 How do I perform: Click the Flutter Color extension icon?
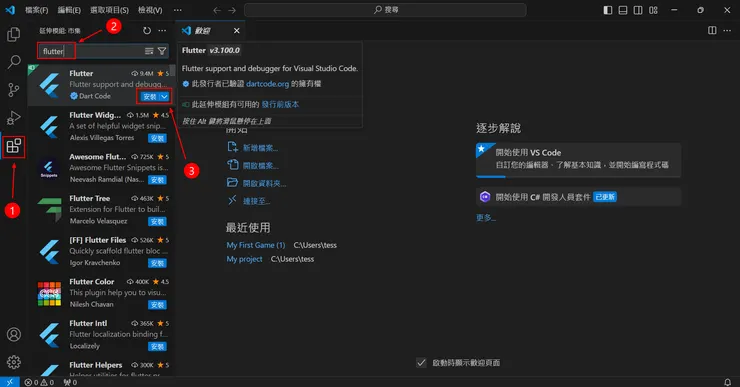coord(49,294)
